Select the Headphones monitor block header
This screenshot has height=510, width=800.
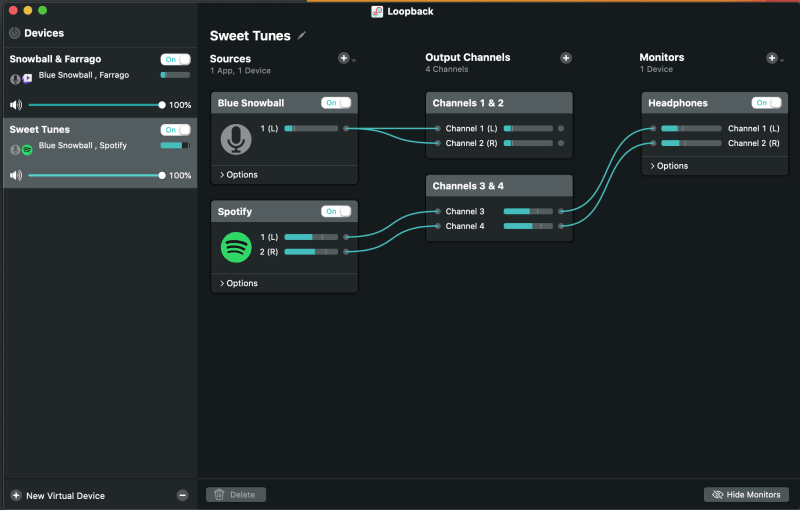coord(714,103)
